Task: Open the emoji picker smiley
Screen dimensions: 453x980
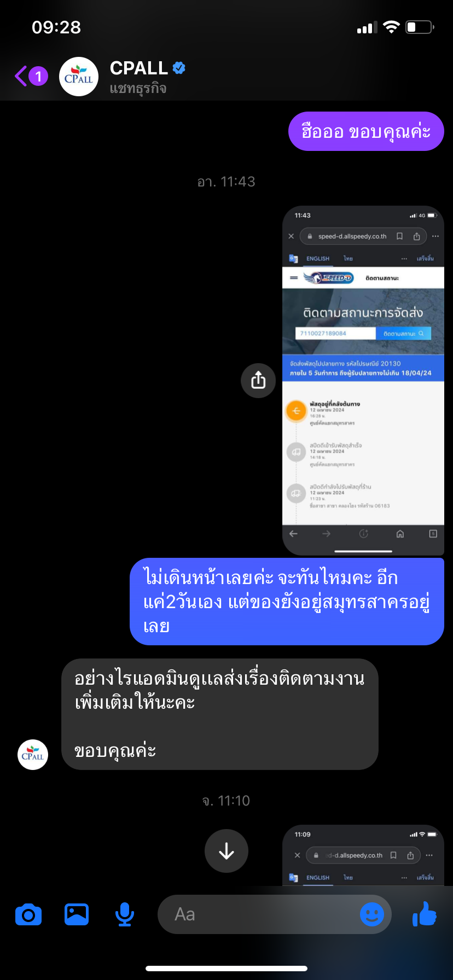Action: point(372,914)
